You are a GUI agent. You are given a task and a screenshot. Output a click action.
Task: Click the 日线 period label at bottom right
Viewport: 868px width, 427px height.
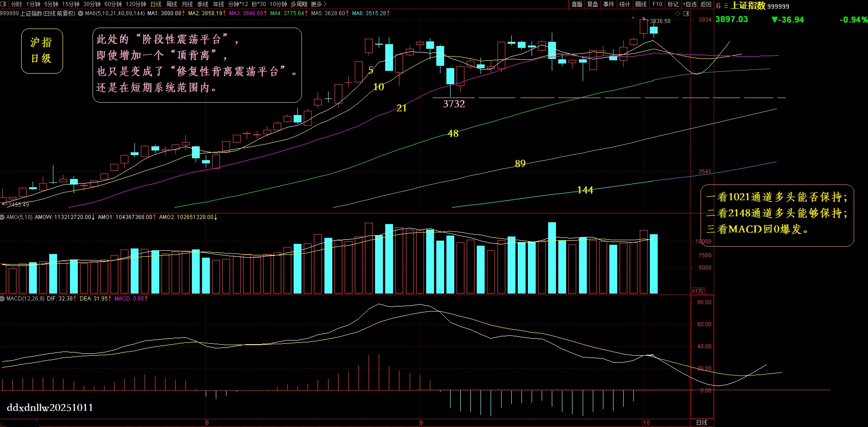click(701, 422)
